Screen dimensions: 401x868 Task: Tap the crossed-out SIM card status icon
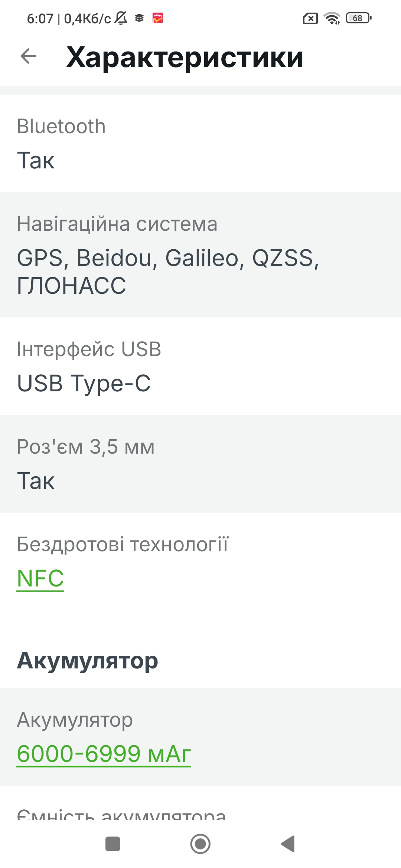310,18
